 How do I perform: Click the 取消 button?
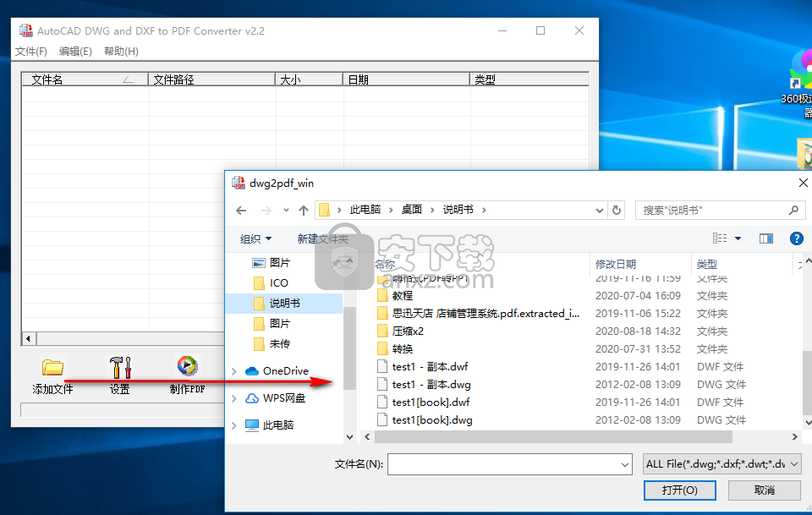tap(765, 490)
